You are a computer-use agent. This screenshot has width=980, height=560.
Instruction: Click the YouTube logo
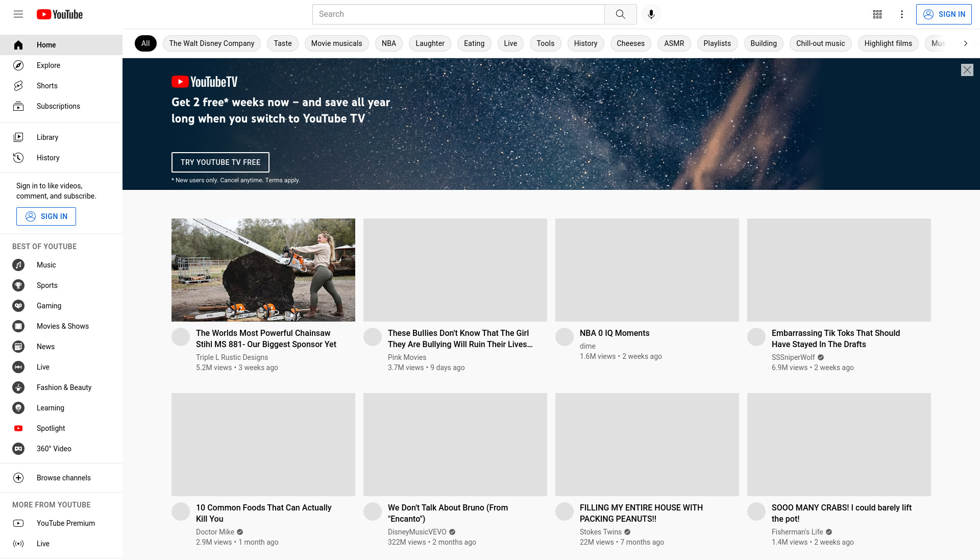point(60,14)
